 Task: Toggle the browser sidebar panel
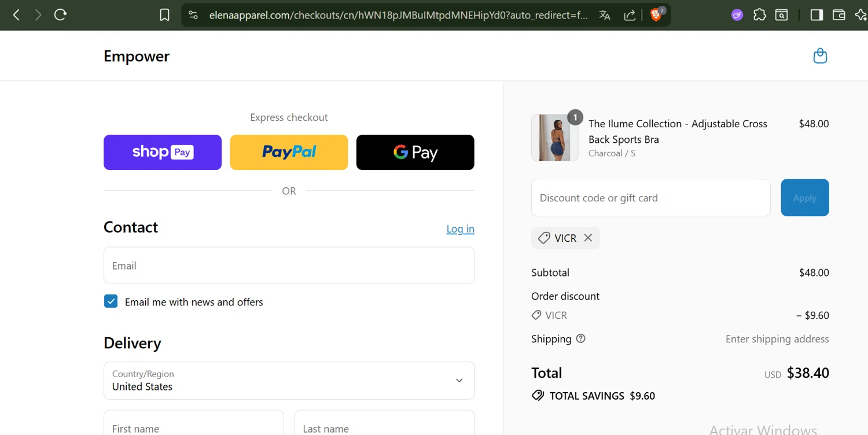click(816, 15)
